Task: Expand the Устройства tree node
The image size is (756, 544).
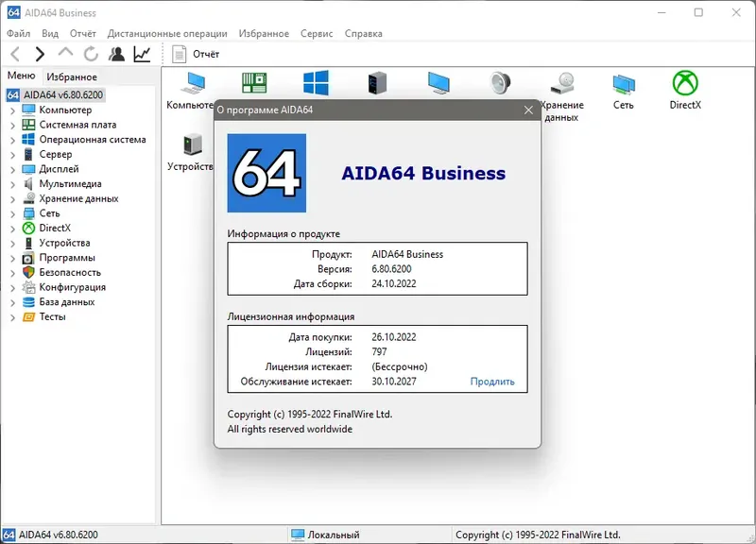Action: 12,244
